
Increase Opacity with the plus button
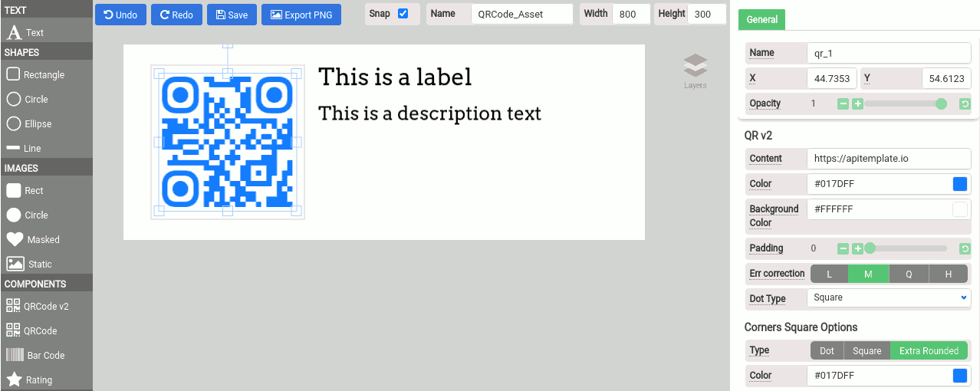tap(858, 103)
